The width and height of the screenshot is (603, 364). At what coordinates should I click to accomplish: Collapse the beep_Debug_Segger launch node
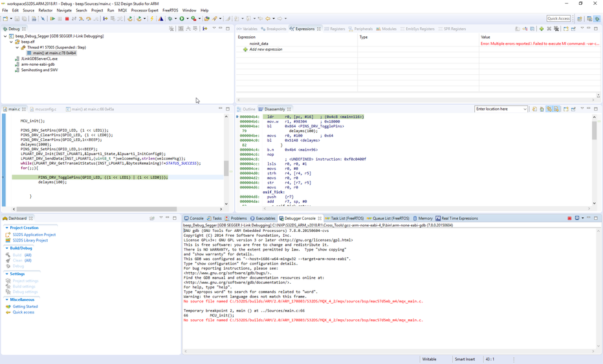click(x=5, y=36)
